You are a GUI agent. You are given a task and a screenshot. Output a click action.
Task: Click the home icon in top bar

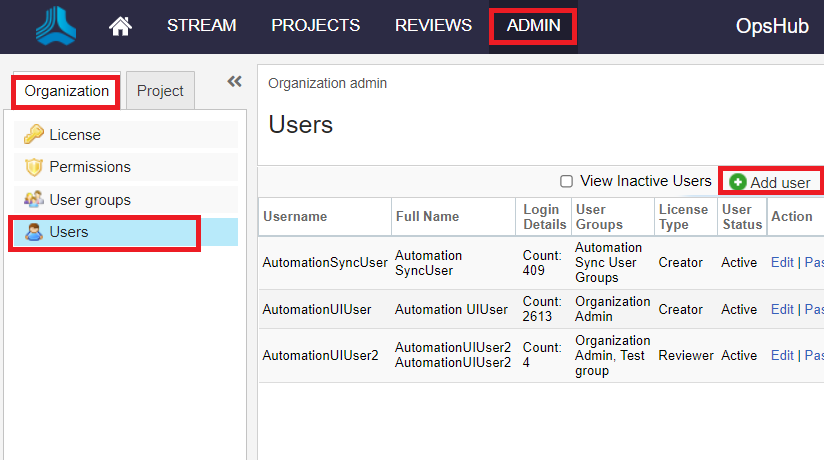point(120,26)
